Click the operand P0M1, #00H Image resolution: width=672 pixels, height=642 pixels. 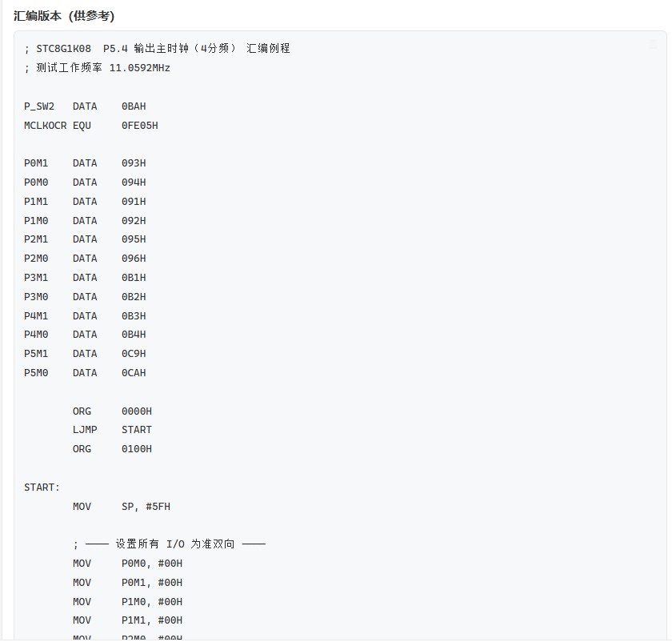click(152, 583)
